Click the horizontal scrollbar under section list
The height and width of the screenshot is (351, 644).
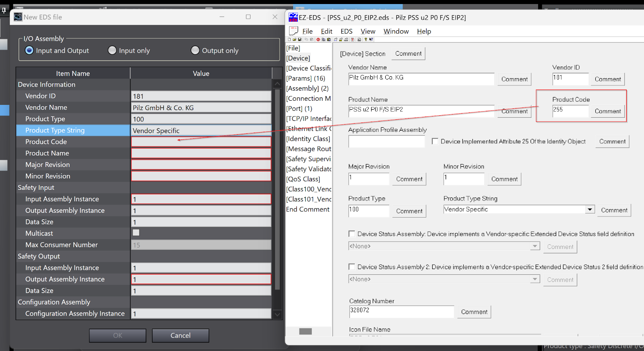tap(305, 331)
